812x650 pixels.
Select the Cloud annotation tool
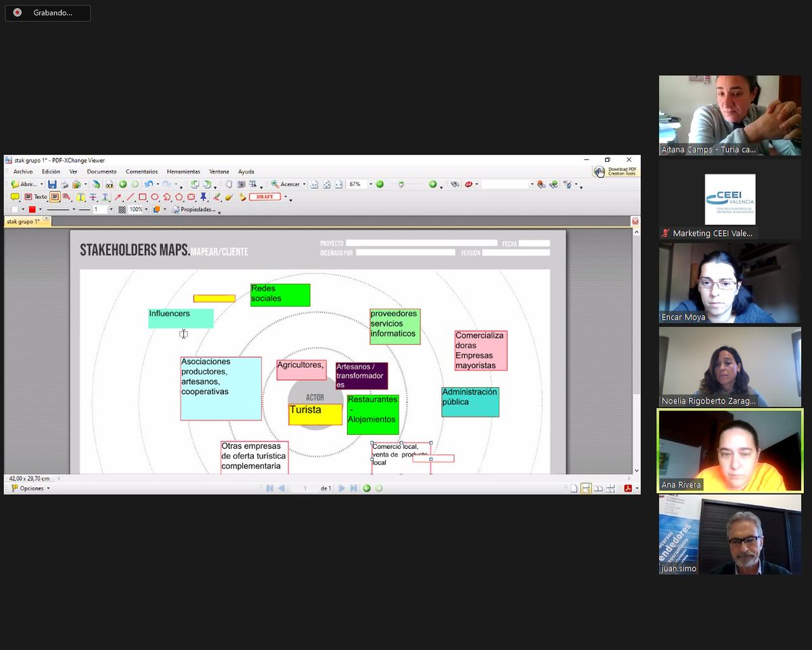(x=191, y=197)
